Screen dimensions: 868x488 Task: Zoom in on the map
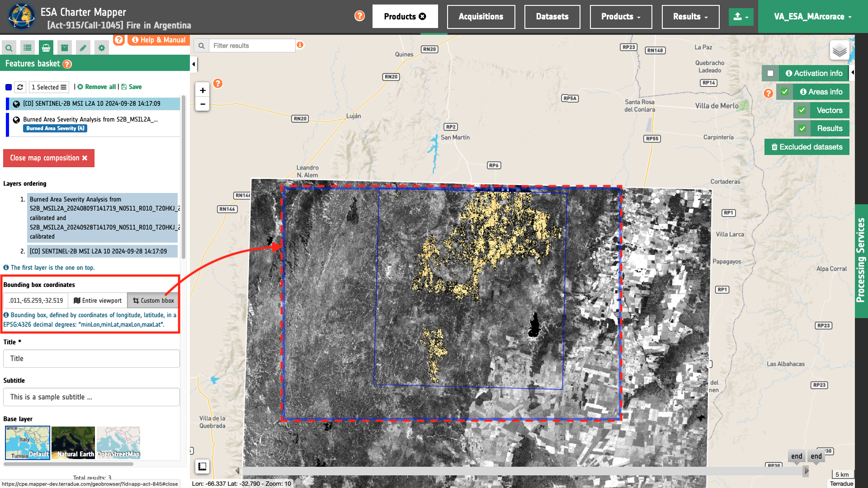click(x=203, y=90)
